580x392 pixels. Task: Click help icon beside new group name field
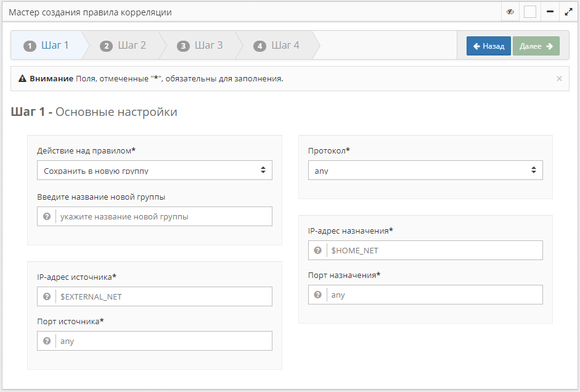47,216
